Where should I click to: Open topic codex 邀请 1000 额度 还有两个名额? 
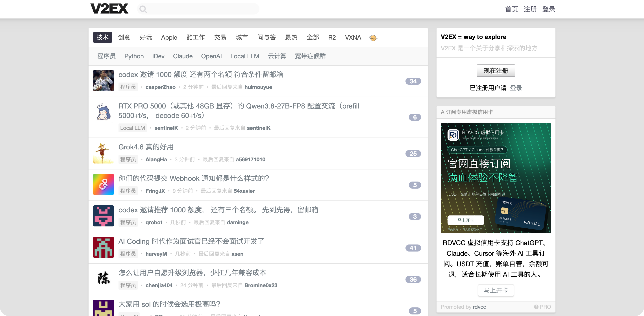pos(200,74)
